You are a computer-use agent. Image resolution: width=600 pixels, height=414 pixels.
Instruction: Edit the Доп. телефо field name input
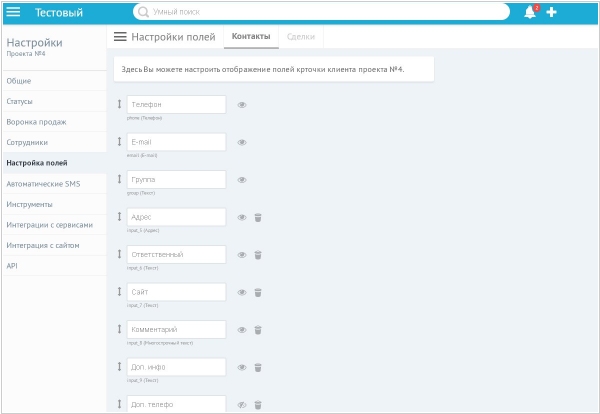click(x=176, y=404)
